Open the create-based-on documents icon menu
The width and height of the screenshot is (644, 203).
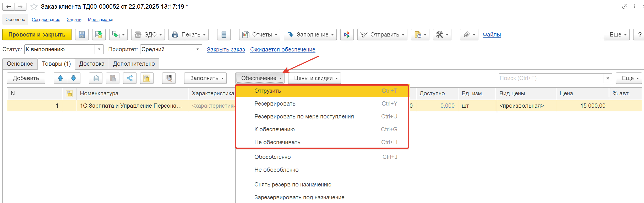pyautogui.click(x=118, y=35)
